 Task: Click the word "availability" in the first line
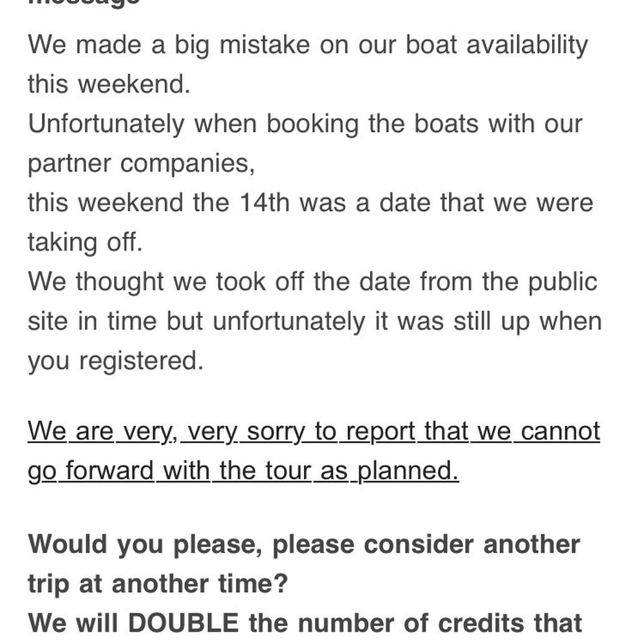pos(527,45)
